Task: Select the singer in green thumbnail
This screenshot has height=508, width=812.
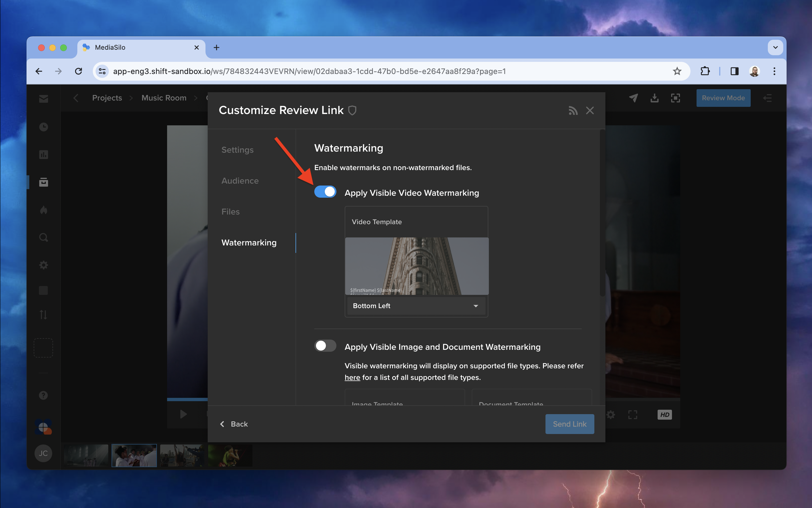Action: click(x=230, y=456)
